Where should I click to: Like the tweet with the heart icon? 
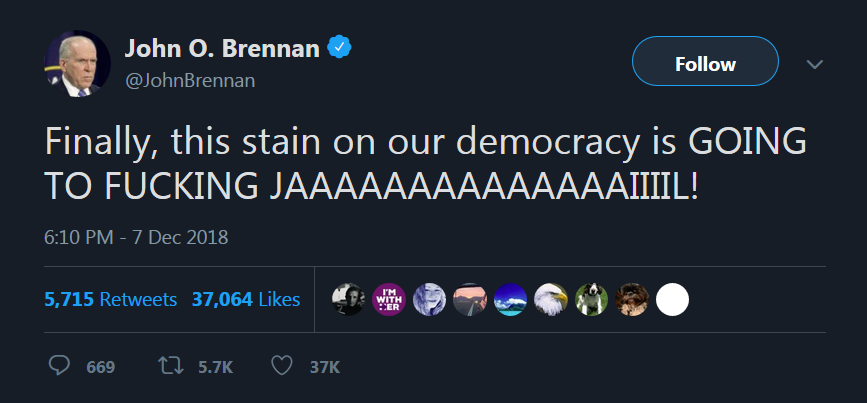point(282,366)
